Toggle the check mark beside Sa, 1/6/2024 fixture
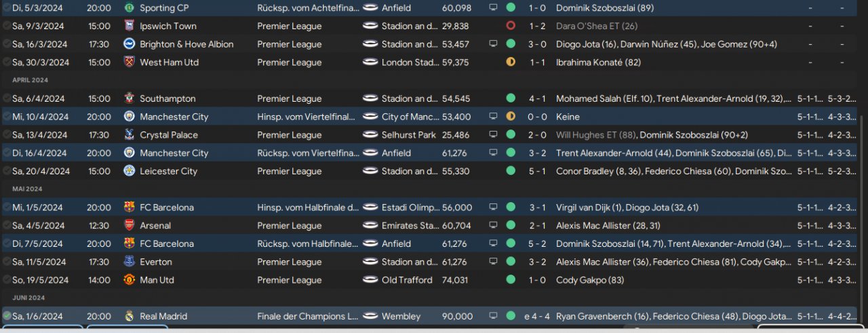Screen dimensions: 868x333 (x=7, y=316)
